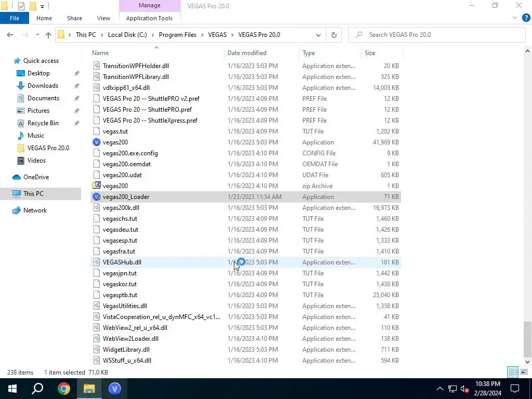Select the vegas200_Loader application icon

coord(97,197)
